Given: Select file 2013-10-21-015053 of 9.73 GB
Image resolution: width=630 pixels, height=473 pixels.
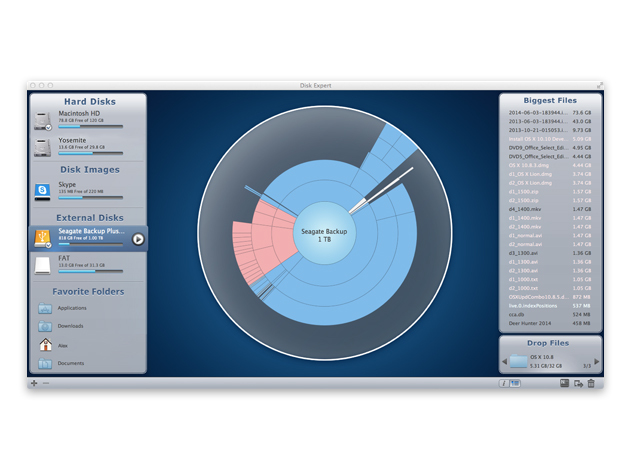Looking at the screenshot, I should pyautogui.click(x=550, y=130).
